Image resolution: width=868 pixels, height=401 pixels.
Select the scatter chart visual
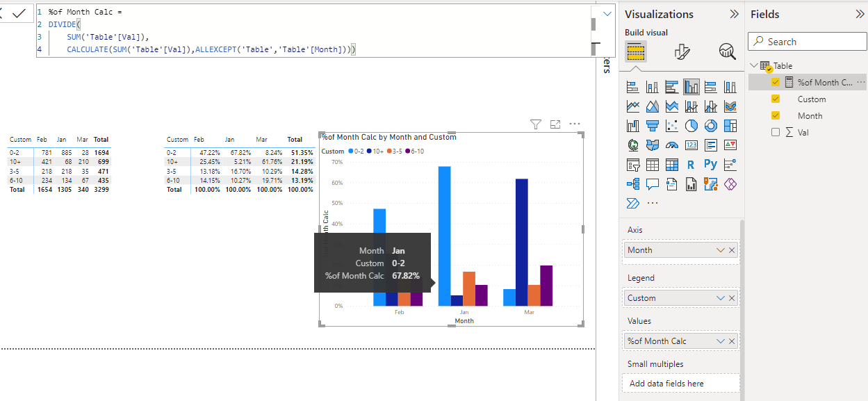click(x=672, y=126)
